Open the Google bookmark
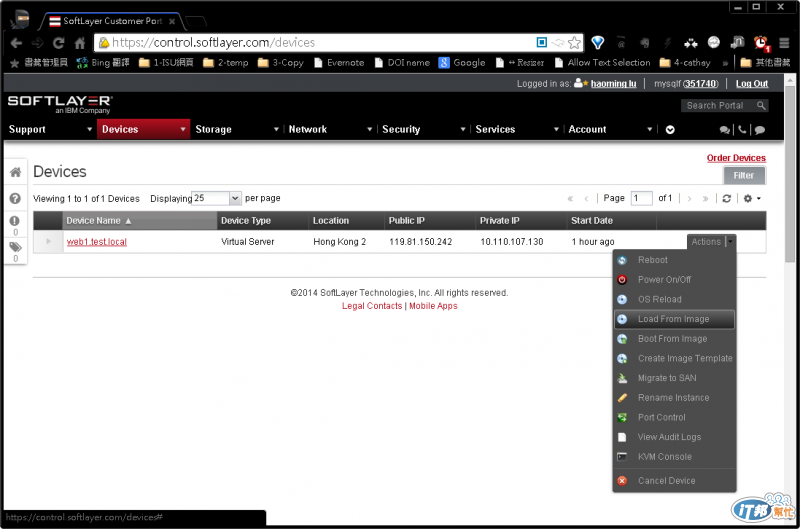This screenshot has height=529, width=800. pyautogui.click(x=462, y=63)
